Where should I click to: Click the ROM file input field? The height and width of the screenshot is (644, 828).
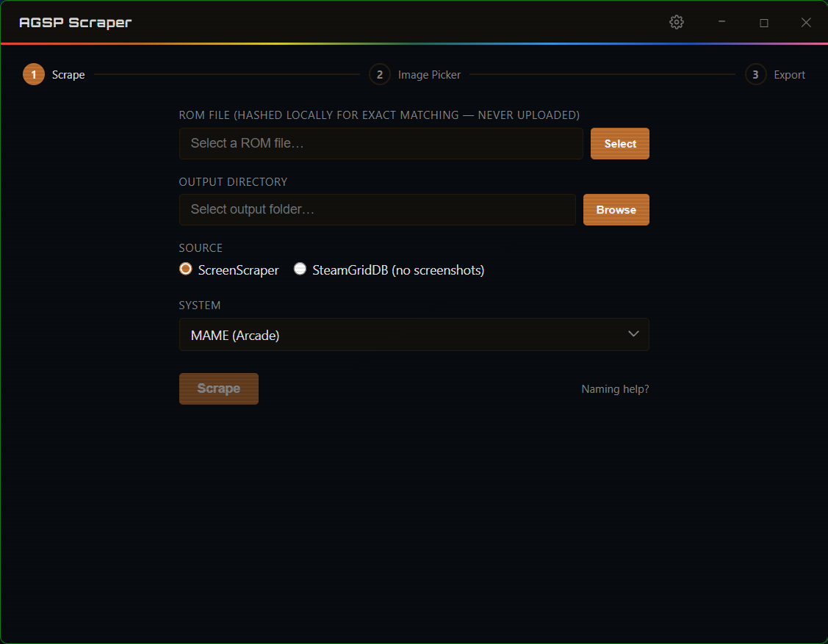[x=381, y=143]
